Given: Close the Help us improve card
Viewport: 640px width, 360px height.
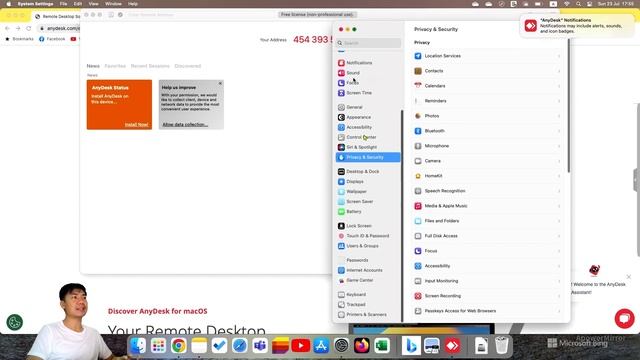Looking at the screenshot, I should coord(220,83).
